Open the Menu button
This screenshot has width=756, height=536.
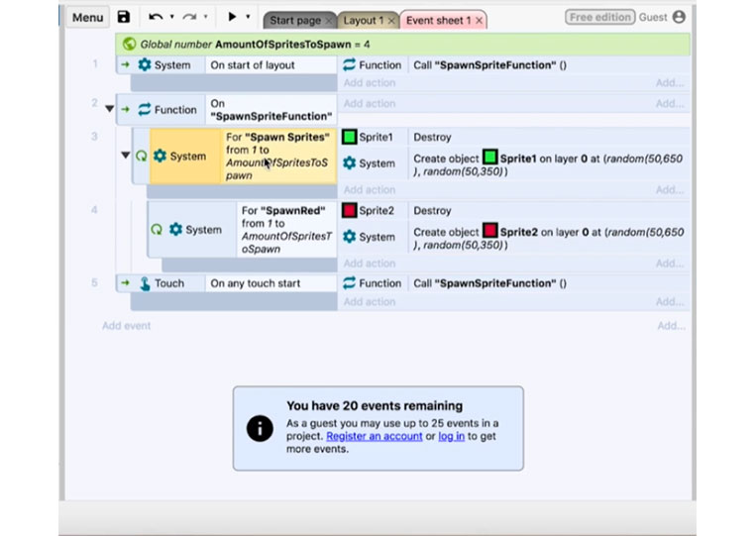(x=87, y=18)
